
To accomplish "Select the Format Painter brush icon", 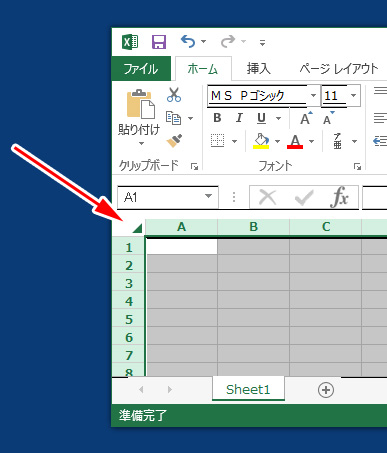I will [174, 141].
